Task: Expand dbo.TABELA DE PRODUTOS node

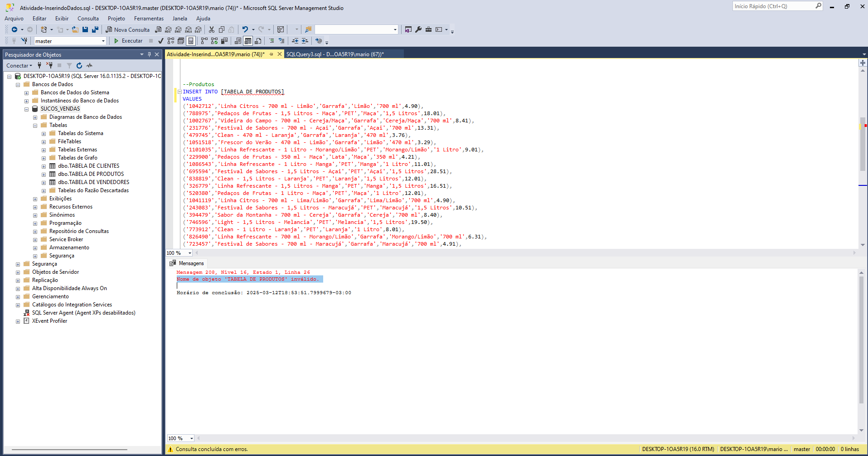Action: tap(44, 174)
